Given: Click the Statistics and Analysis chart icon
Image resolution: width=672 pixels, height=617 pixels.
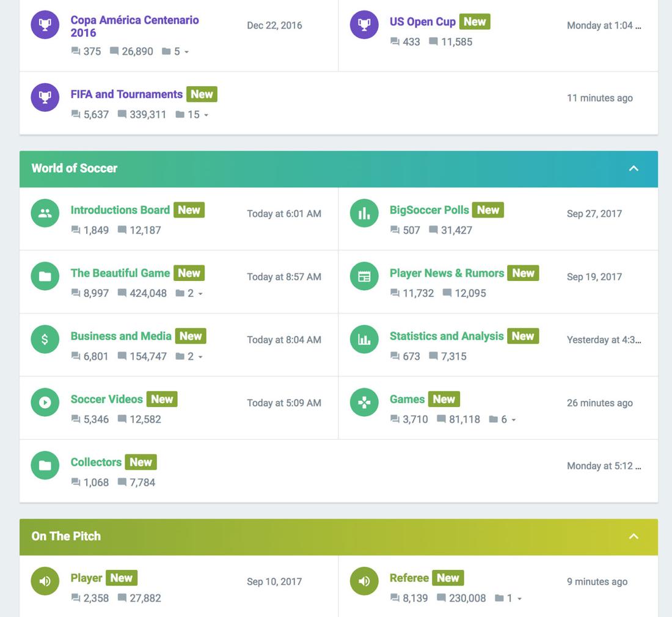Looking at the screenshot, I should (364, 340).
